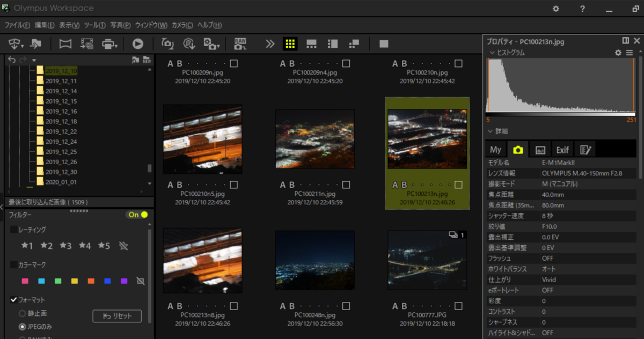The width and height of the screenshot is (644, 339).
Task: Click the printer icon in toolbar
Action: (x=109, y=44)
